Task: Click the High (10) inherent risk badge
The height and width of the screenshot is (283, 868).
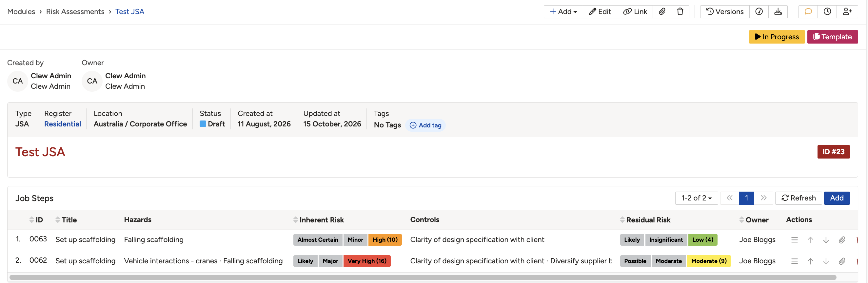Action: click(385, 240)
